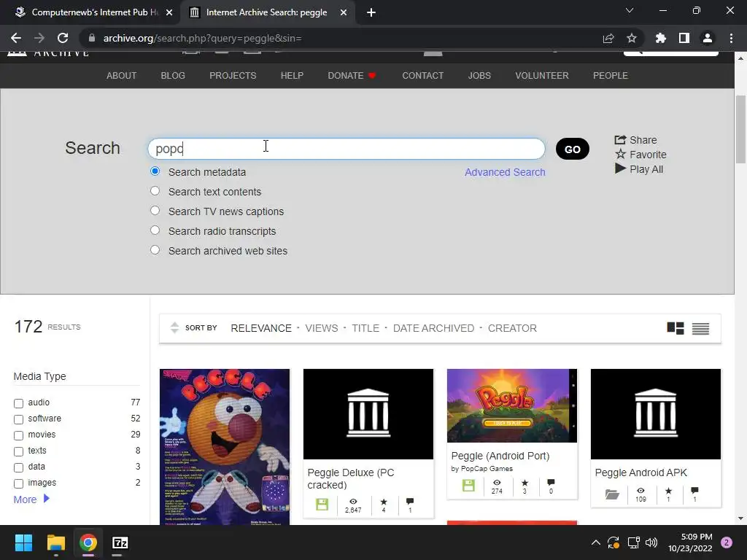Sort results by VIEWS

pos(322,328)
